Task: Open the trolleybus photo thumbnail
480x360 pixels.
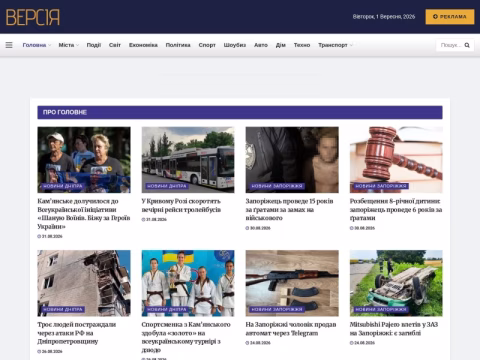Action: pyautogui.click(x=188, y=160)
